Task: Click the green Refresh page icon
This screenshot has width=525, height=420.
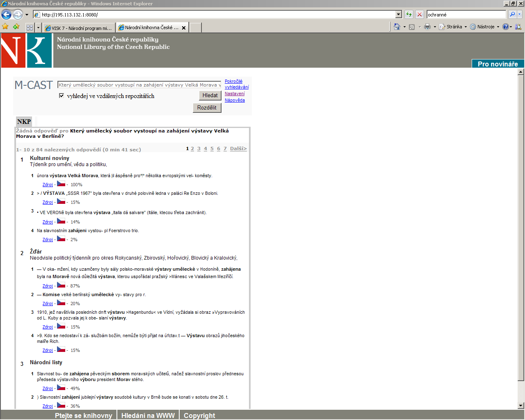Action: click(x=409, y=15)
